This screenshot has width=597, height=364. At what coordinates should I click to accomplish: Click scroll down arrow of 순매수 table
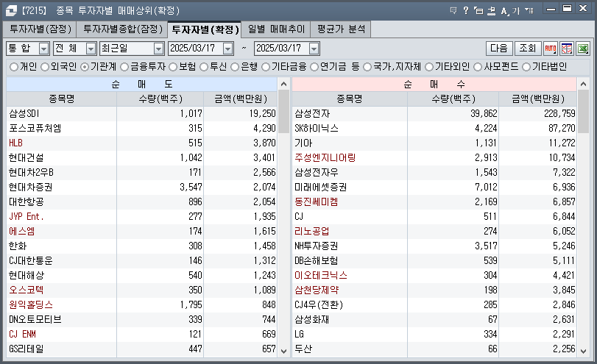(x=583, y=351)
